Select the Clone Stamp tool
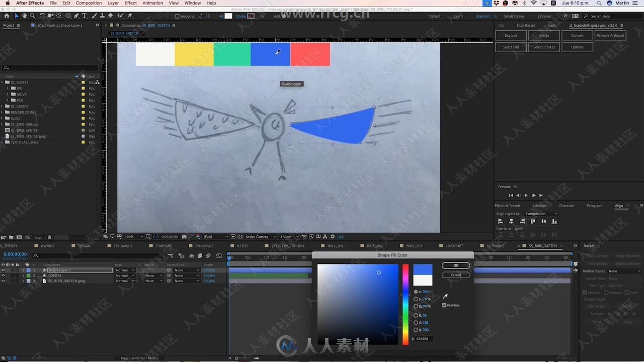Screen dimensions: 644x362 102,16
